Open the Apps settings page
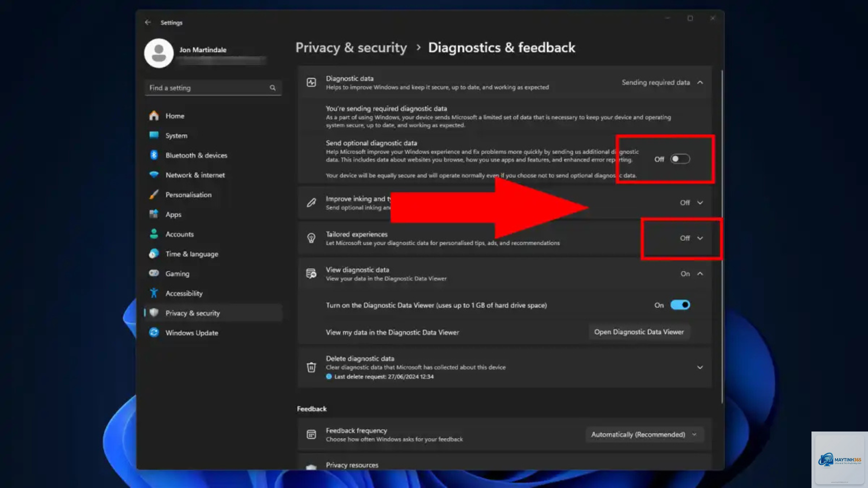Screen dimensions: 868x488 [x=213, y=214]
